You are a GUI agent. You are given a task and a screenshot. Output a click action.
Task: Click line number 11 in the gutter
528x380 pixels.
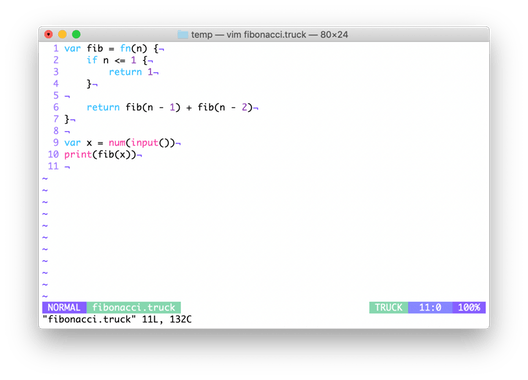pyautogui.click(x=53, y=166)
